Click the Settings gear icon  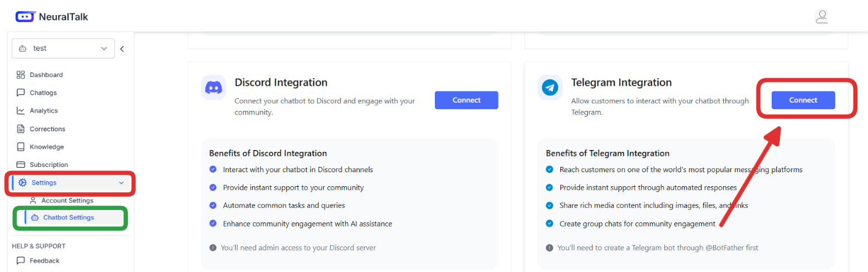coord(23,183)
